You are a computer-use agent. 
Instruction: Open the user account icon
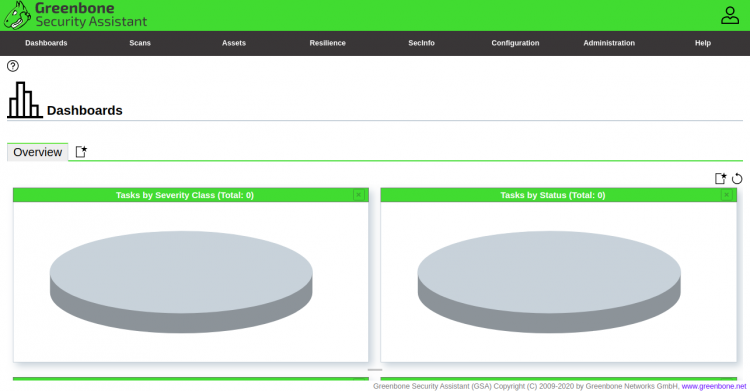[x=730, y=15]
